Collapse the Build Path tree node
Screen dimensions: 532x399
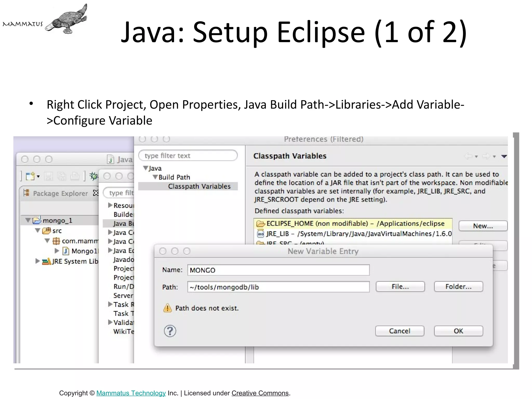click(x=155, y=177)
